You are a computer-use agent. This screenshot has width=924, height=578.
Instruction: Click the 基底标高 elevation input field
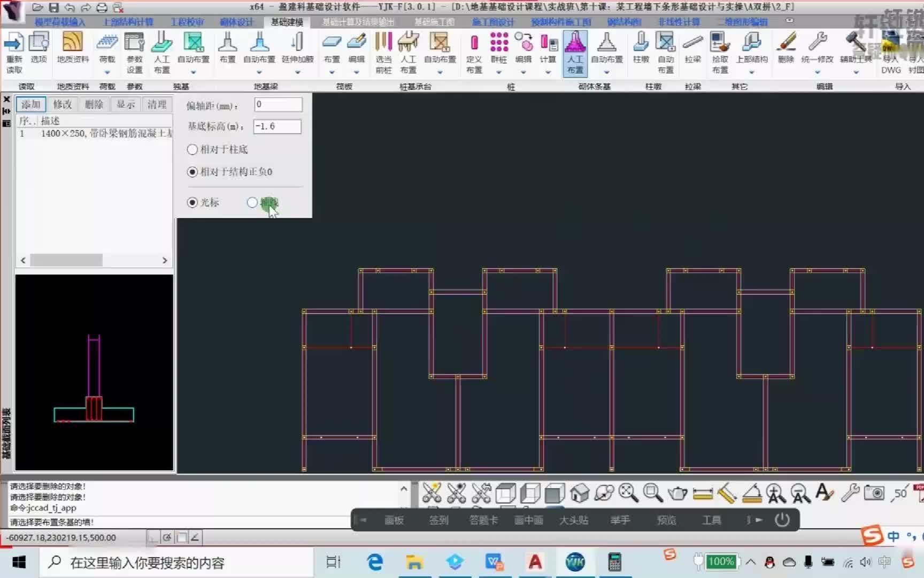click(x=277, y=126)
